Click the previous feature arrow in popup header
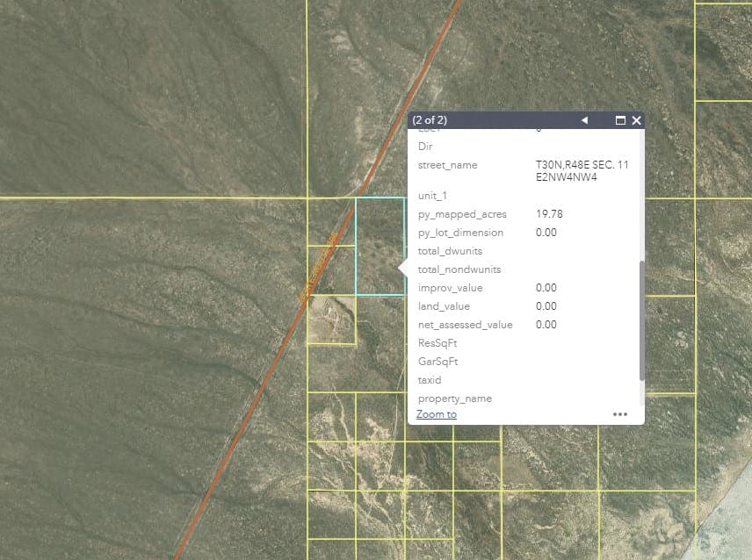The height and width of the screenshot is (560, 752). pos(585,119)
